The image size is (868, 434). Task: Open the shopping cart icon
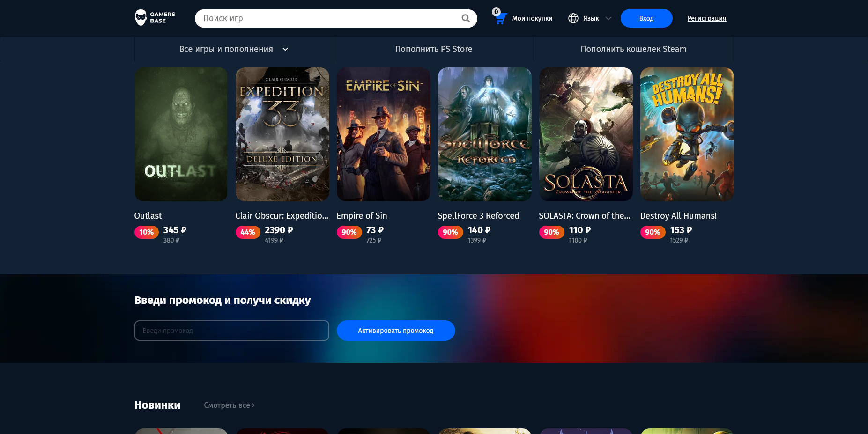click(500, 18)
